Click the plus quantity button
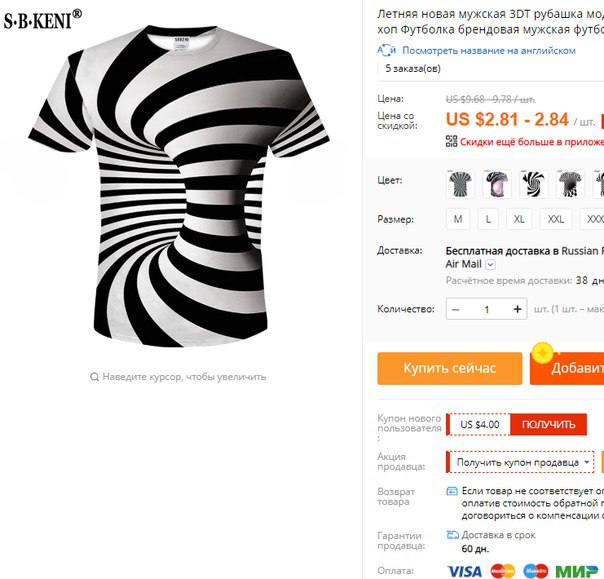This screenshot has width=604, height=579. pyautogui.click(x=517, y=309)
